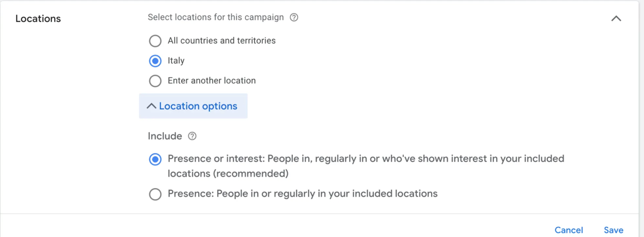Screen dimensions: 644x237
Task: Enable Presence or interest targeting
Action: click(x=155, y=159)
